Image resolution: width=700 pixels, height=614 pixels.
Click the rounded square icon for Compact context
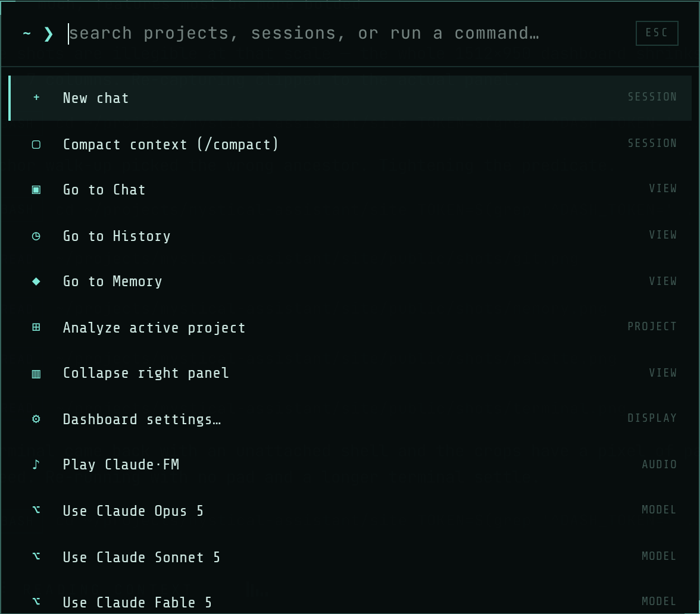click(37, 144)
